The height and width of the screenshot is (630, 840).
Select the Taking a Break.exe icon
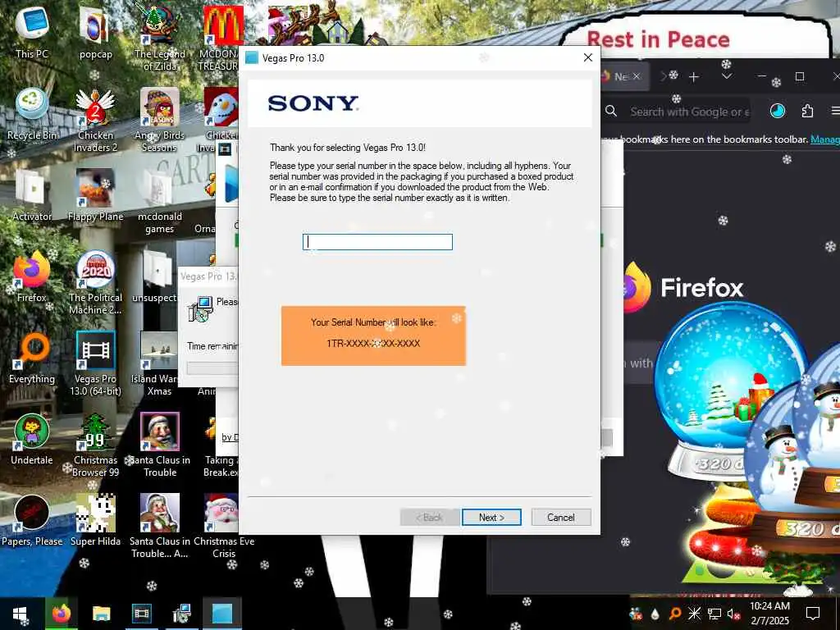click(x=221, y=445)
